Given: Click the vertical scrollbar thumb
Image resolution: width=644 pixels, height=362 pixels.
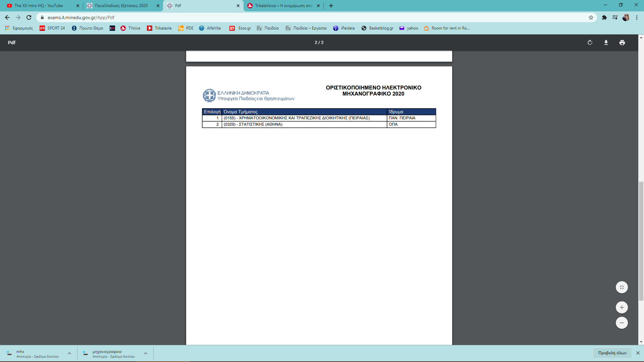Looking at the screenshot, I should [641, 241].
